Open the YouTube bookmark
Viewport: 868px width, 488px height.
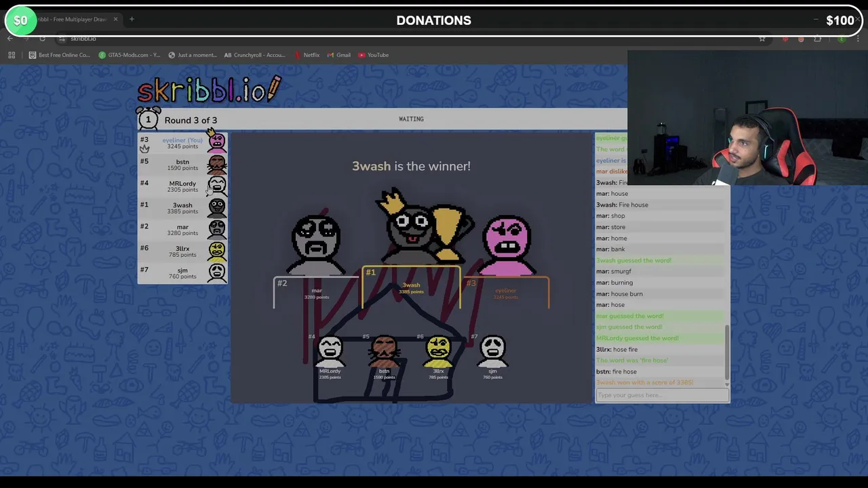pyautogui.click(x=373, y=55)
